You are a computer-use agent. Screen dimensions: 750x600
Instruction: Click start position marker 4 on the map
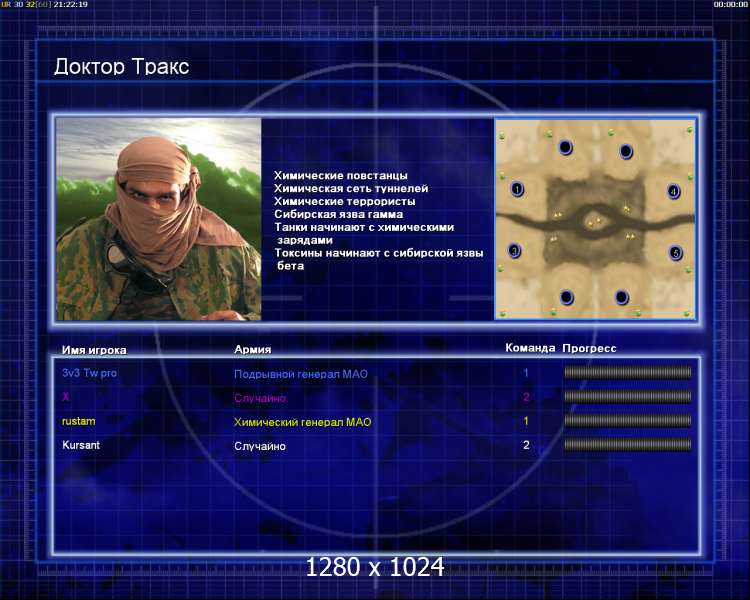click(673, 191)
